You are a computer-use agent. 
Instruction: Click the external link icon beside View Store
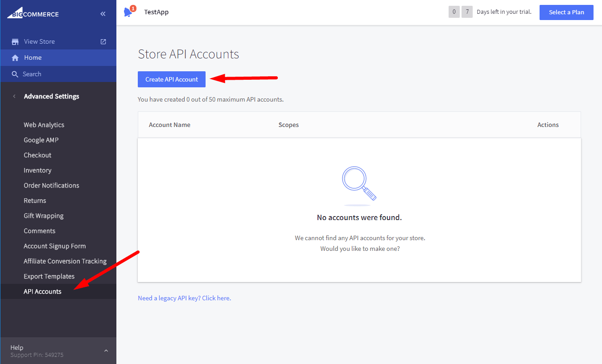(103, 41)
